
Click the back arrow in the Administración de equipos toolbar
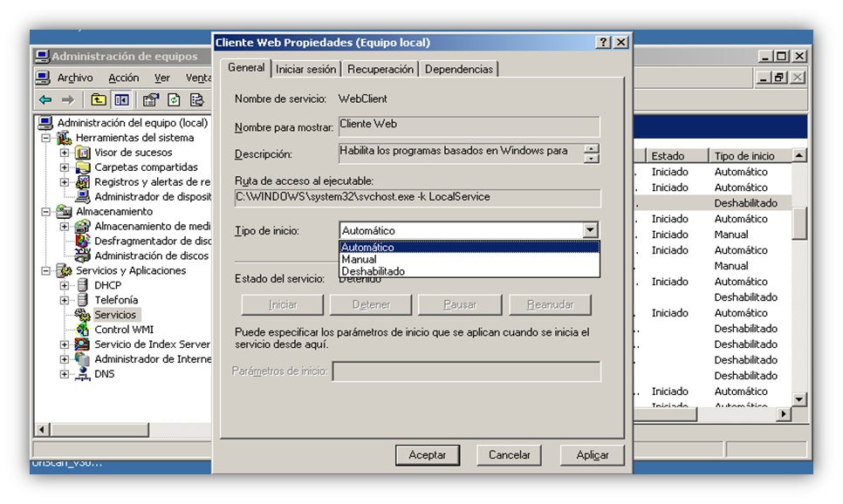pos(45,100)
